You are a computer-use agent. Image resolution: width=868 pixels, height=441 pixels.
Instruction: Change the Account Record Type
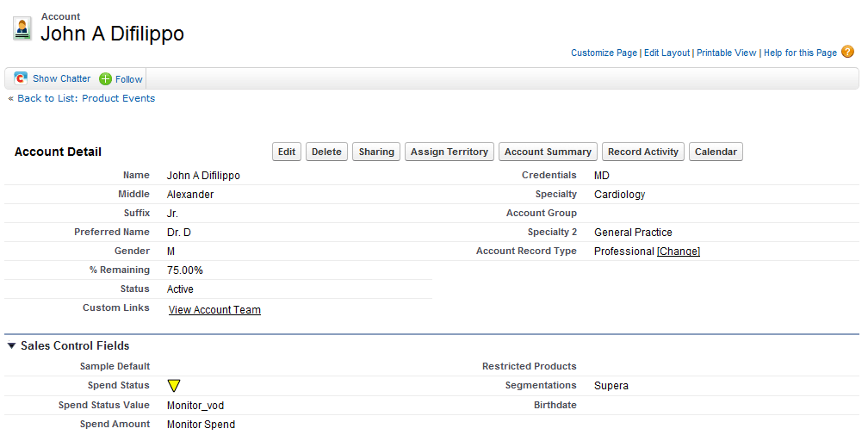pos(679,252)
